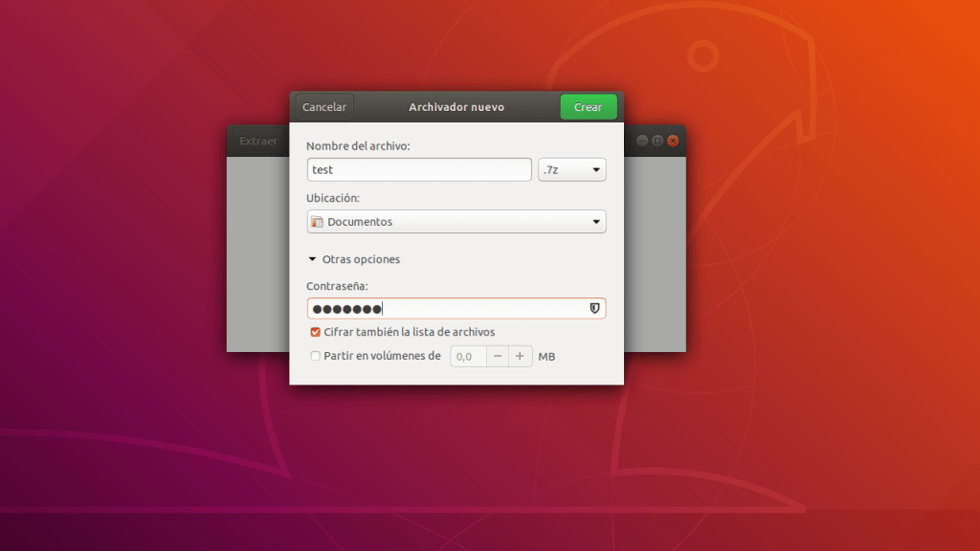The width and height of the screenshot is (980, 551).
Task: Increase volume size with the plus stepper
Action: click(520, 356)
